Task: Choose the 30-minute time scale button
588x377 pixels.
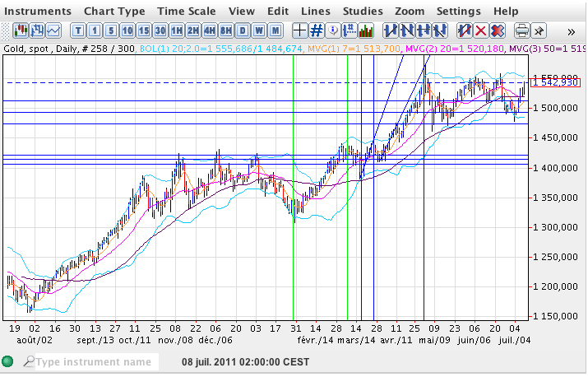Action: click(x=160, y=30)
